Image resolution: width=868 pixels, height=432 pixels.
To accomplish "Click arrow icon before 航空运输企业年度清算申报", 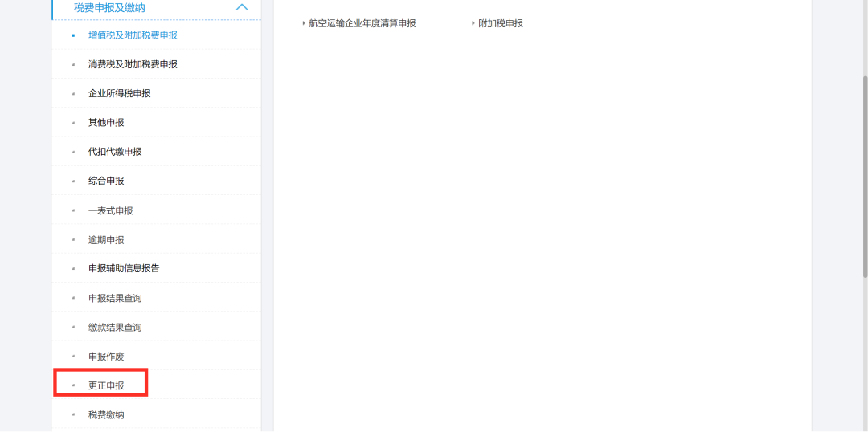I will tap(304, 23).
